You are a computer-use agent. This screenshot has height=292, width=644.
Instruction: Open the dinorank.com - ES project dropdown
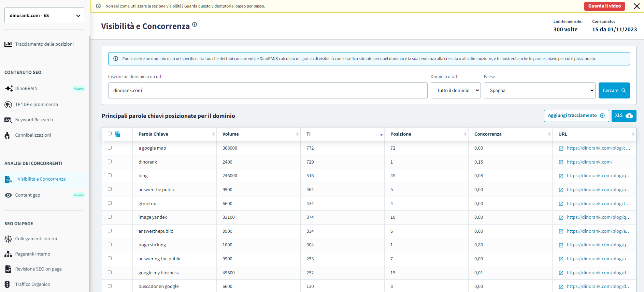tap(44, 15)
